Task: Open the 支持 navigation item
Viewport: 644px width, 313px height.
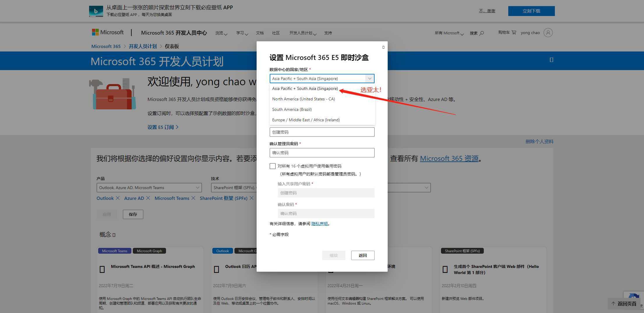Action: (328, 33)
